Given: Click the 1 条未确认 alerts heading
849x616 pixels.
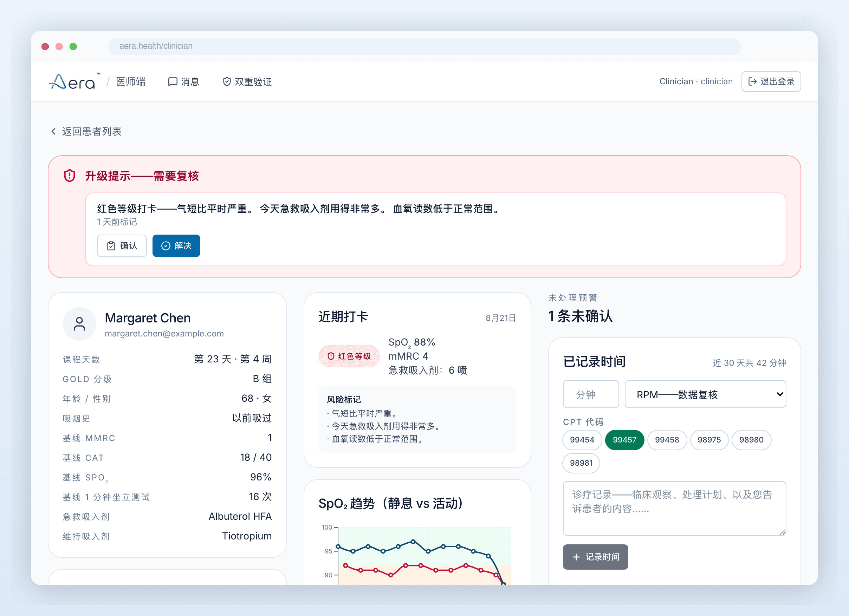Looking at the screenshot, I should pyautogui.click(x=580, y=316).
